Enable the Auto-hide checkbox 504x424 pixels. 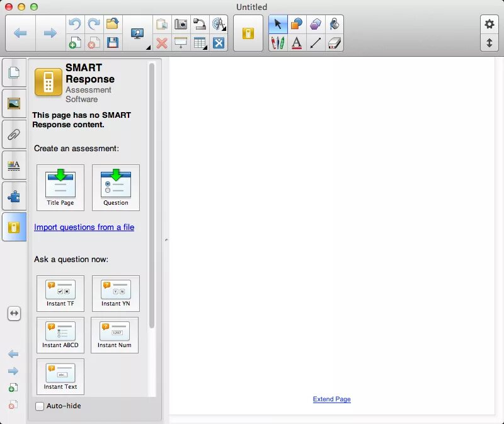tap(40, 406)
